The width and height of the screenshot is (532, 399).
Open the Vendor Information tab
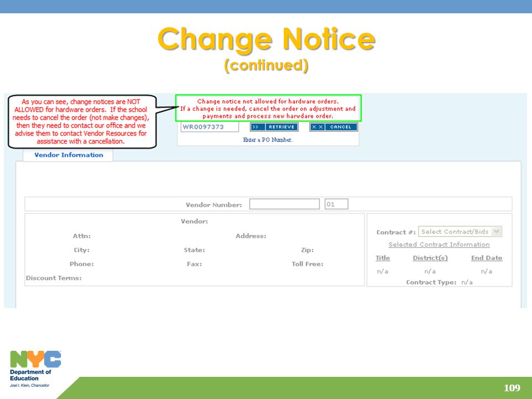point(69,155)
